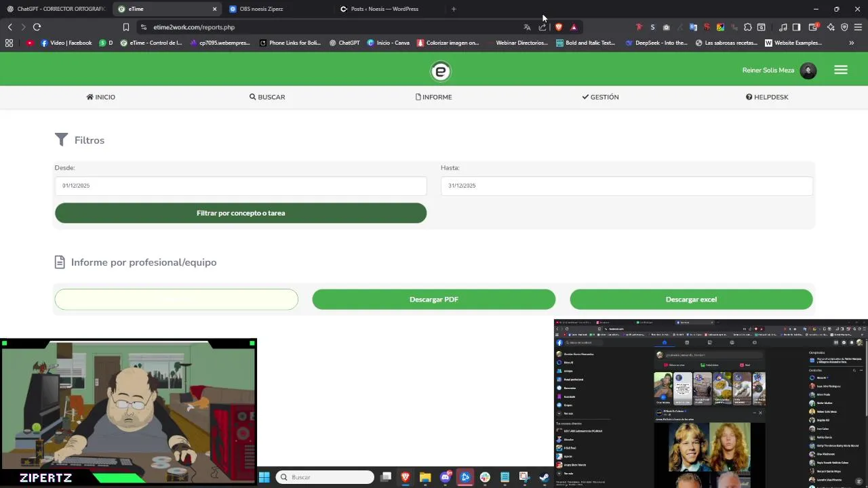Show all bookmarks overflow chevron
Image resolution: width=868 pixels, height=488 pixels.
(x=851, y=43)
